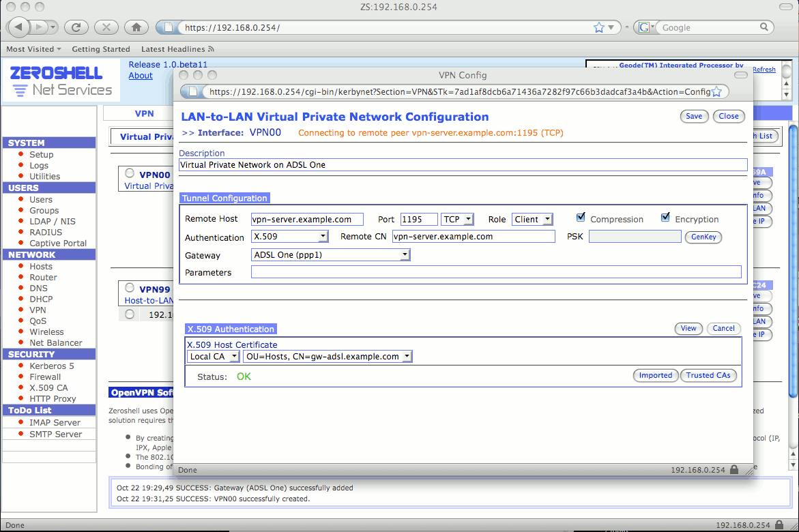The image size is (799, 532).
Task: Toggle the Encryption checkbox
Action: [x=665, y=218]
